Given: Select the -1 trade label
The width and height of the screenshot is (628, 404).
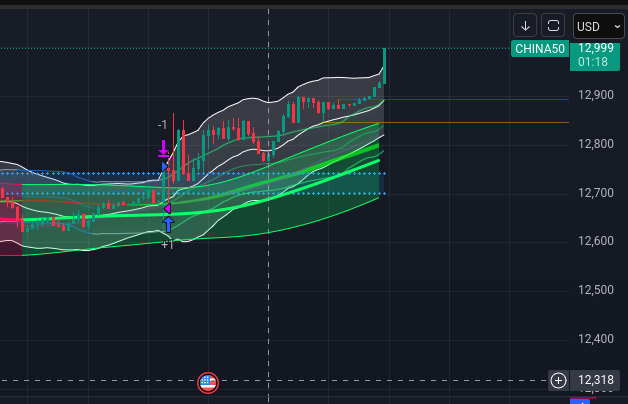Looking at the screenshot, I should pyautogui.click(x=162, y=125).
